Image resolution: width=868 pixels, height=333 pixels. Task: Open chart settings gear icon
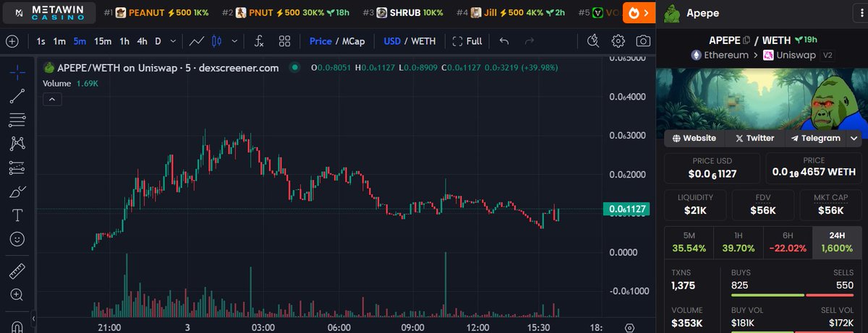click(x=618, y=41)
